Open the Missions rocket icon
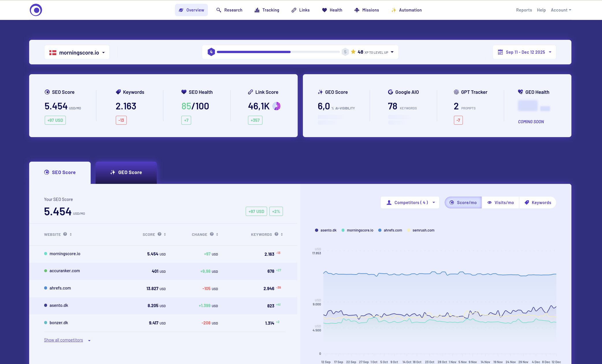This screenshot has width=602, height=364. [x=357, y=10]
